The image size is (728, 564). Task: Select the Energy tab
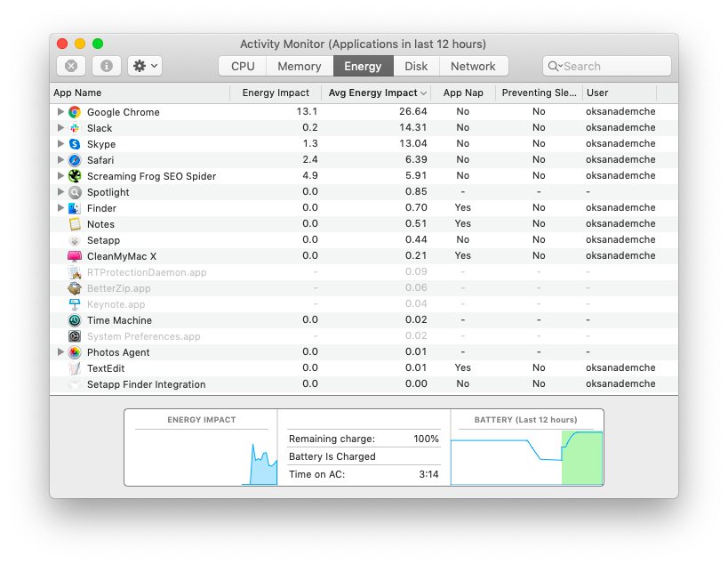pos(363,66)
